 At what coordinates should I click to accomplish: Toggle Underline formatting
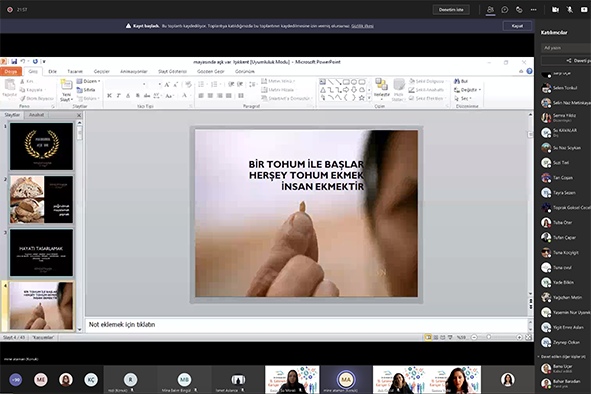pos(128,96)
